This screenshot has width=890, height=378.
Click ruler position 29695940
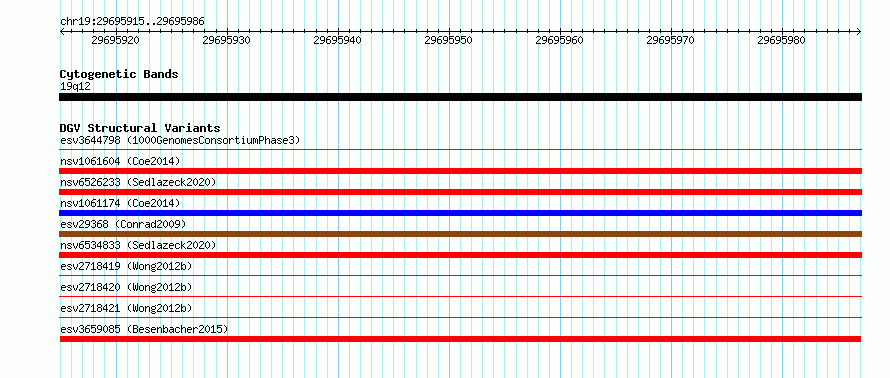(x=338, y=40)
